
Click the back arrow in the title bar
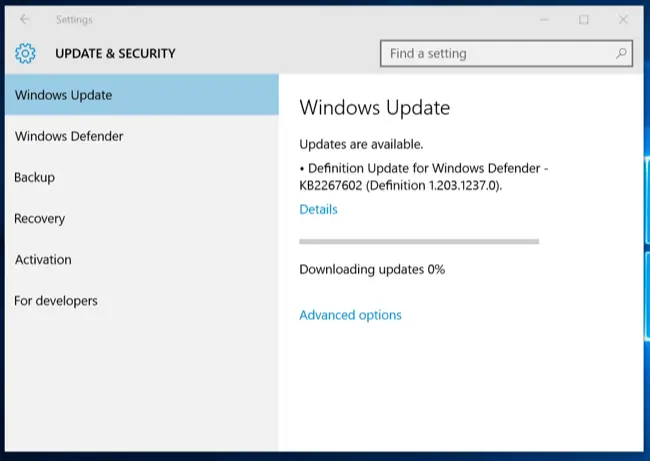point(25,19)
